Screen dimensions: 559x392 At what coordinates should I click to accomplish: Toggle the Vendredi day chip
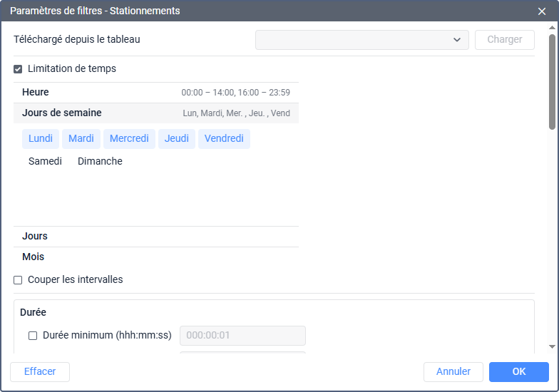[x=224, y=138]
